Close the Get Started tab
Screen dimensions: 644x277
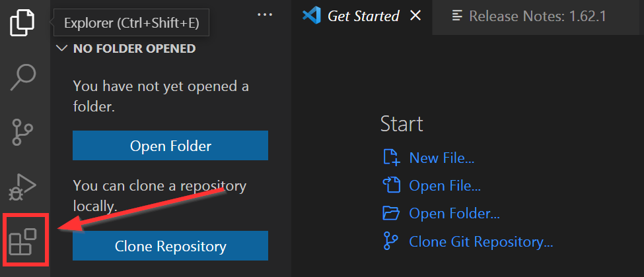click(416, 16)
